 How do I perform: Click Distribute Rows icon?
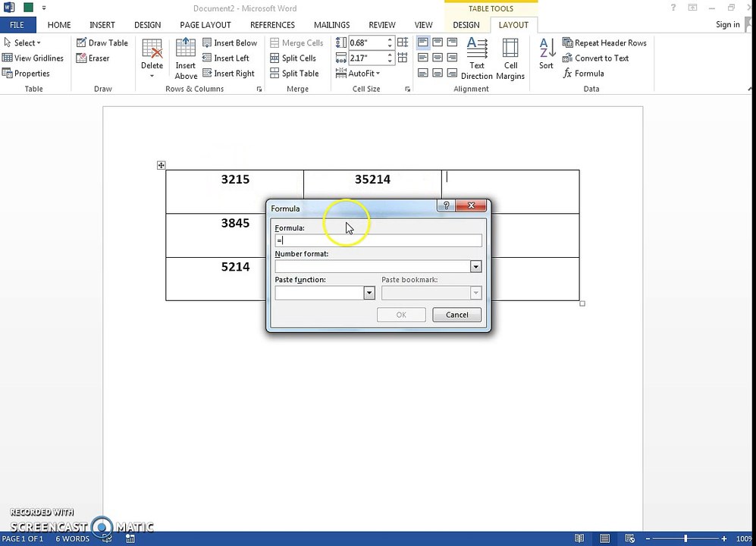tap(403, 42)
